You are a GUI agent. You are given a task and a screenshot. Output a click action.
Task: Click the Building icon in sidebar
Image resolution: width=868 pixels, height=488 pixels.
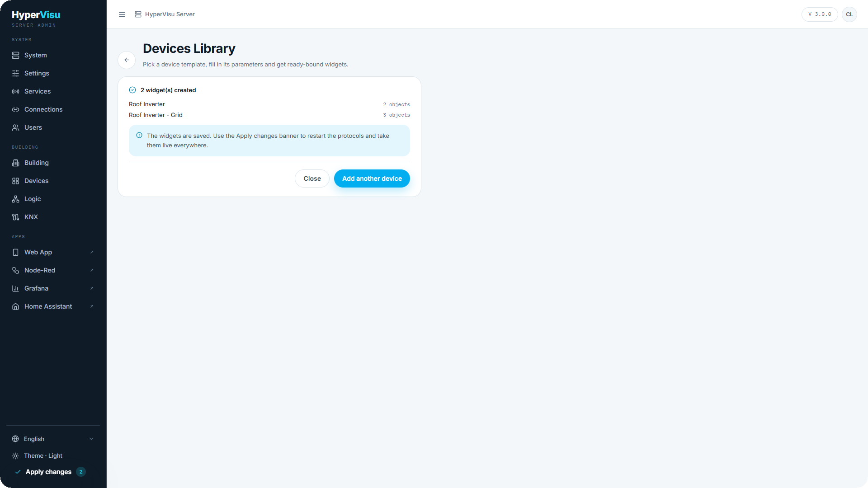point(15,163)
